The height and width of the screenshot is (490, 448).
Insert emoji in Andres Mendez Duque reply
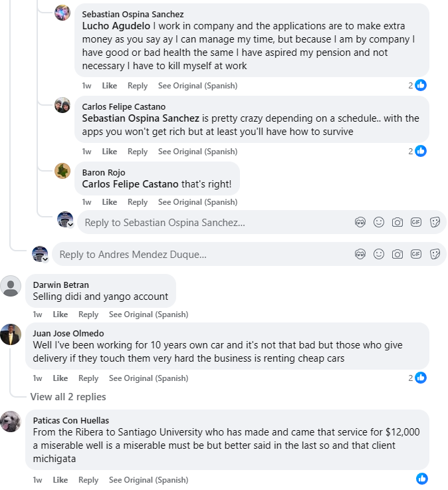(379, 254)
